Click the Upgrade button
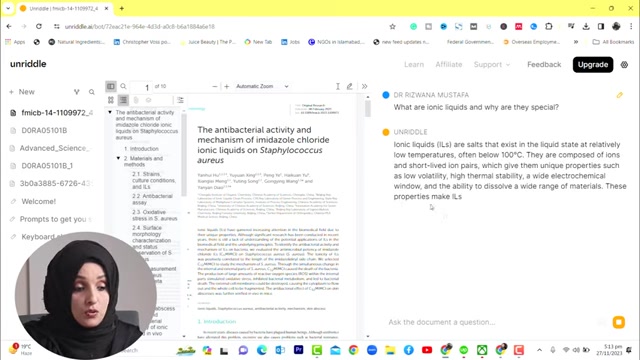Image resolution: width=640 pixels, height=360 pixels. (x=593, y=64)
